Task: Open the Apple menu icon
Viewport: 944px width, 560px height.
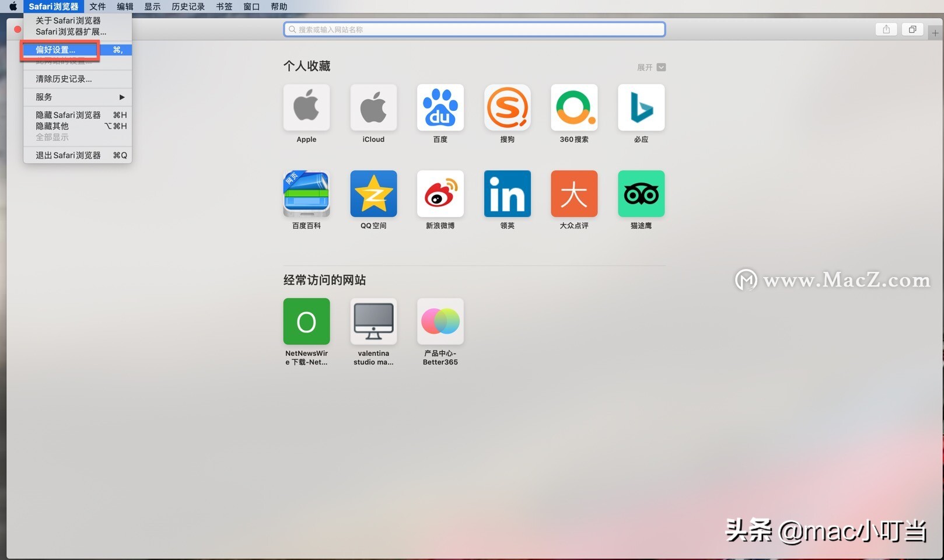Action: click(x=12, y=6)
